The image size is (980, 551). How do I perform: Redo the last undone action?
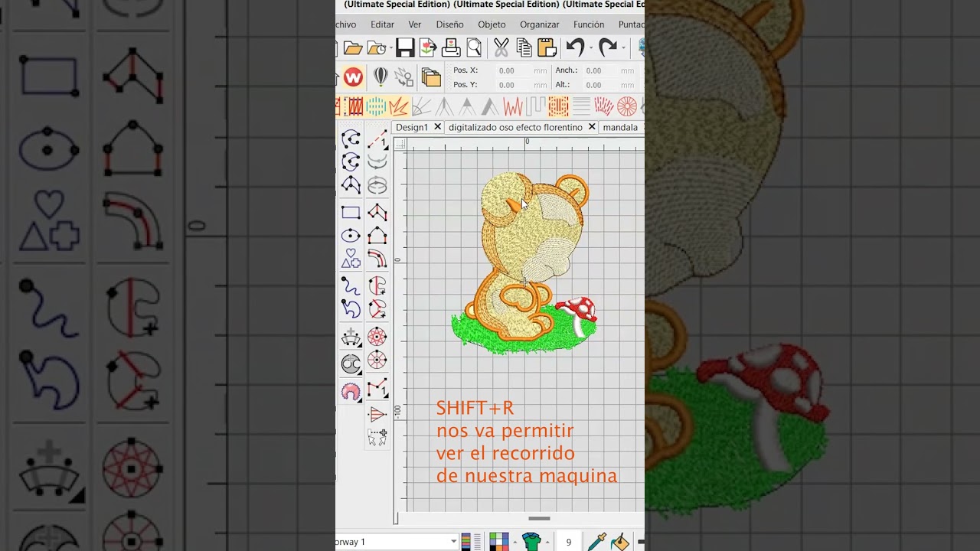607,48
